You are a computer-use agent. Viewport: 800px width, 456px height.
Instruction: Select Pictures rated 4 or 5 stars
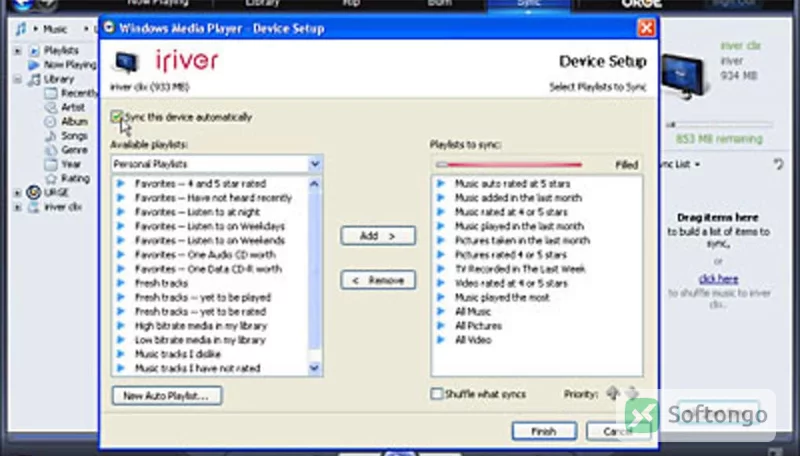tap(511, 255)
